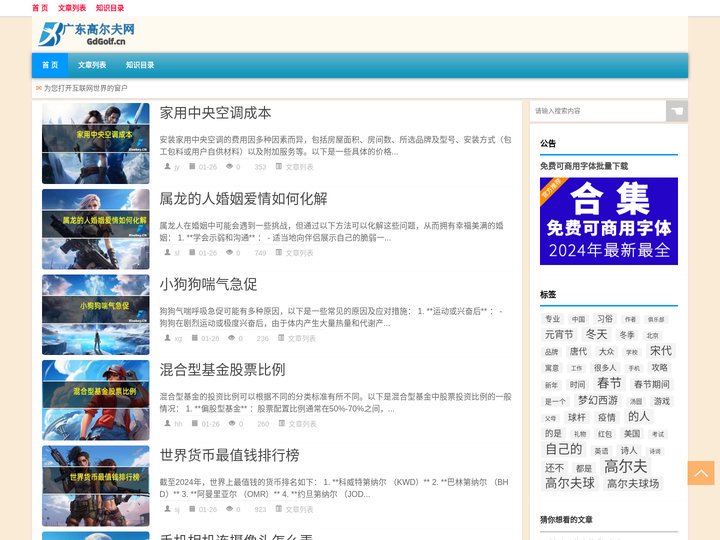This screenshot has width=720, height=540.
Task: Click the date icon under 世界货币最值钱排行榜
Action: pos(192,509)
